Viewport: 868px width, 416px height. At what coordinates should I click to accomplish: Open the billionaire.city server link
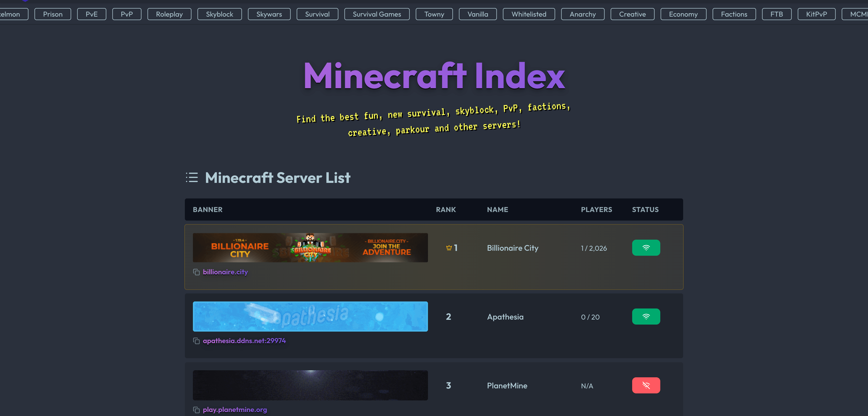coord(226,272)
